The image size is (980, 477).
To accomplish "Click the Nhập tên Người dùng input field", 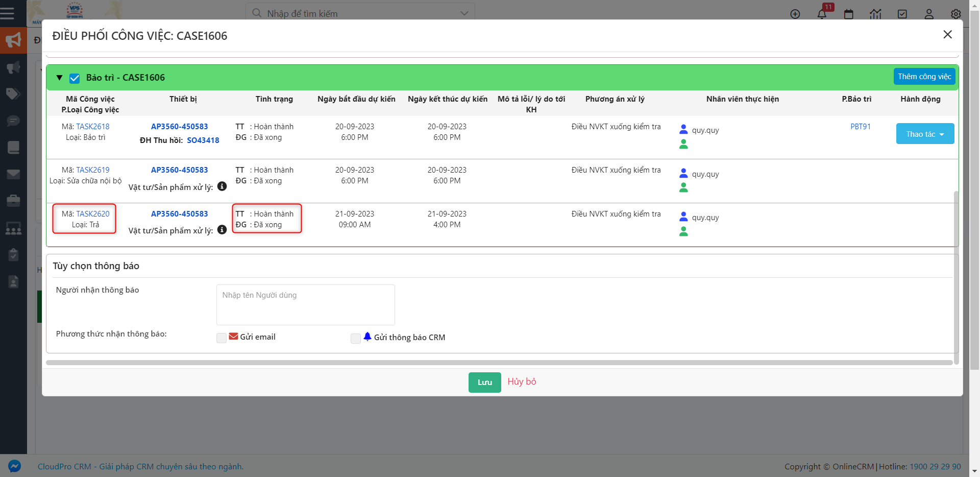I will click(x=306, y=305).
